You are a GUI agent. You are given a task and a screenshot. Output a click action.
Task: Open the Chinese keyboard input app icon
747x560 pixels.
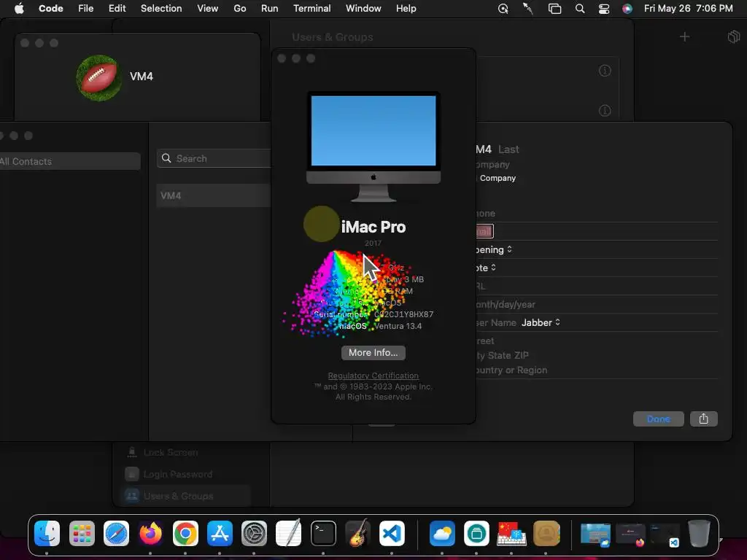pyautogui.click(x=511, y=533)
